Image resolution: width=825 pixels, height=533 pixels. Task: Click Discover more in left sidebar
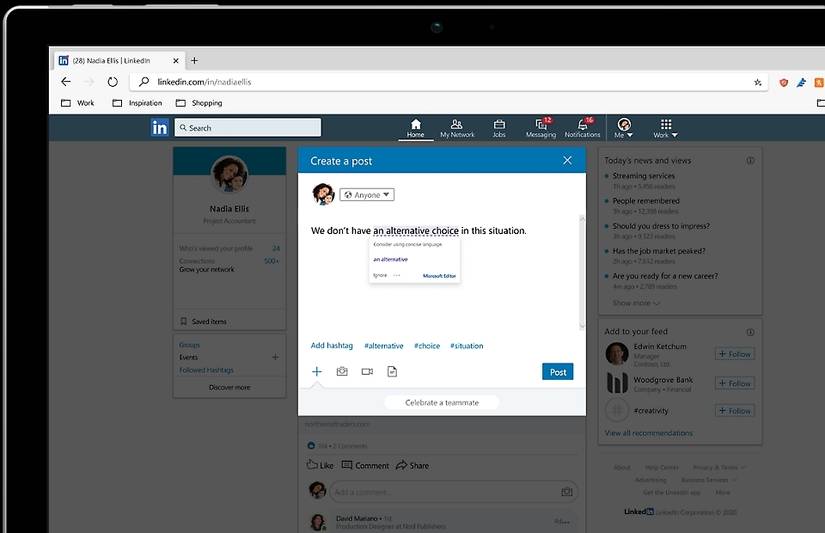pos(229,387)
